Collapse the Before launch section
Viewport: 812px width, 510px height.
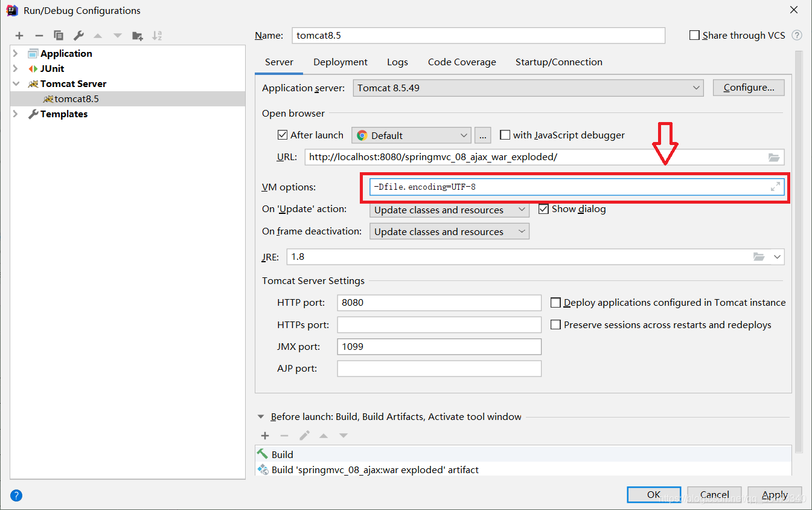pos(261,417)
